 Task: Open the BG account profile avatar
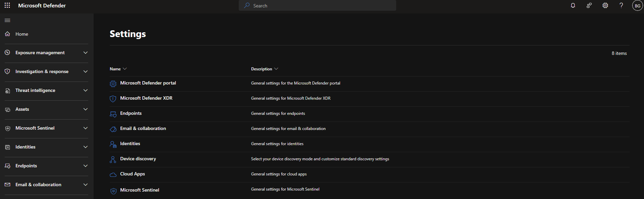(637, 6)
